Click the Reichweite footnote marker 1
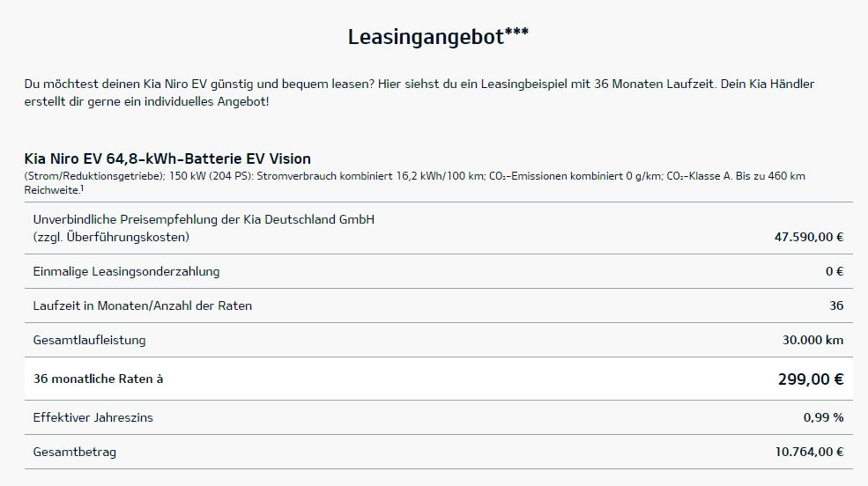 point(82,188)
